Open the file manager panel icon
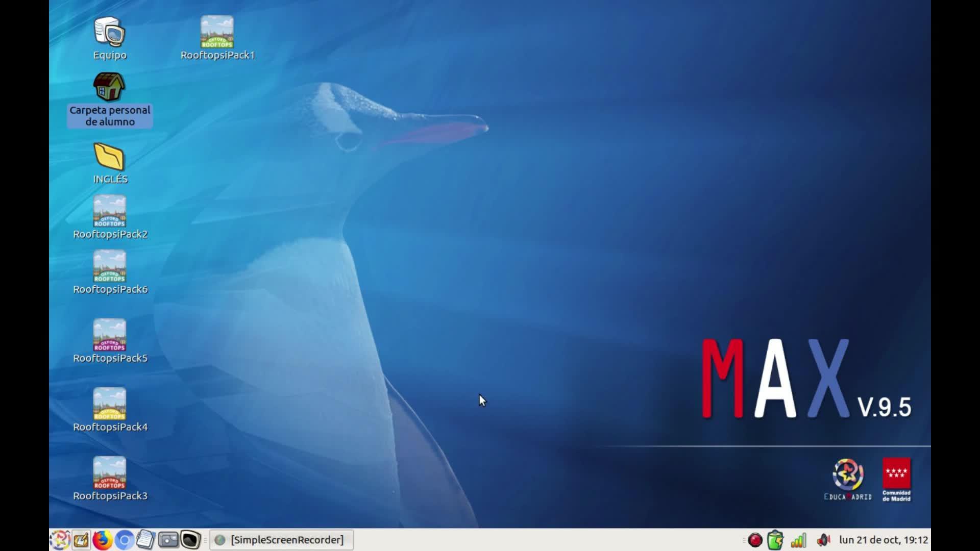 pos(145,540)
